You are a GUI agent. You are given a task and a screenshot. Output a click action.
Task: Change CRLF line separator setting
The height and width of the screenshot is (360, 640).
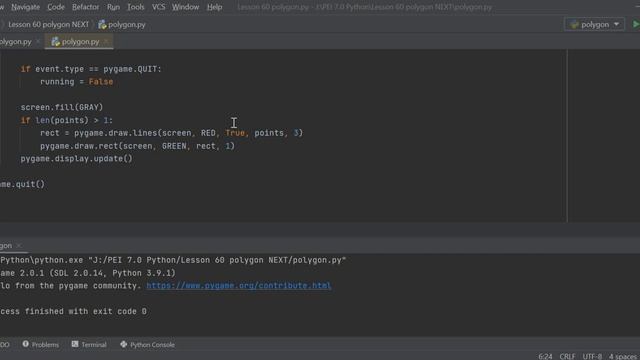pyautogui.click(x=567, y=356)
